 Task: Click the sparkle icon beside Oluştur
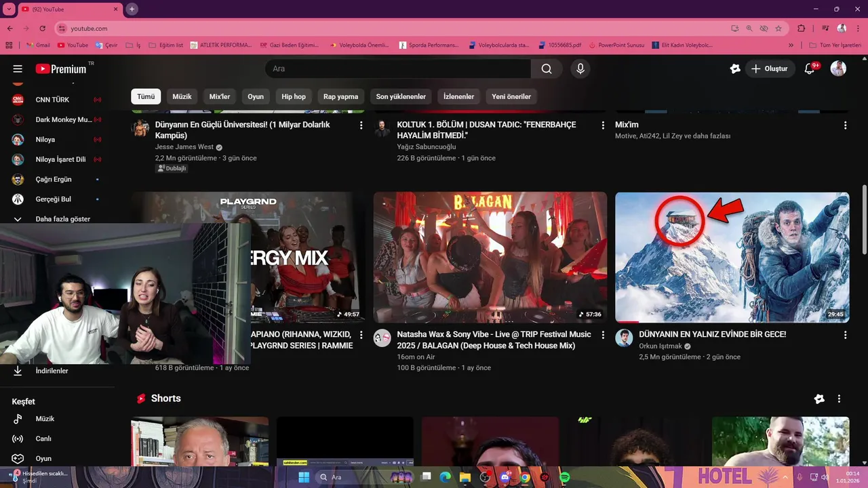(x=735, y=68)
